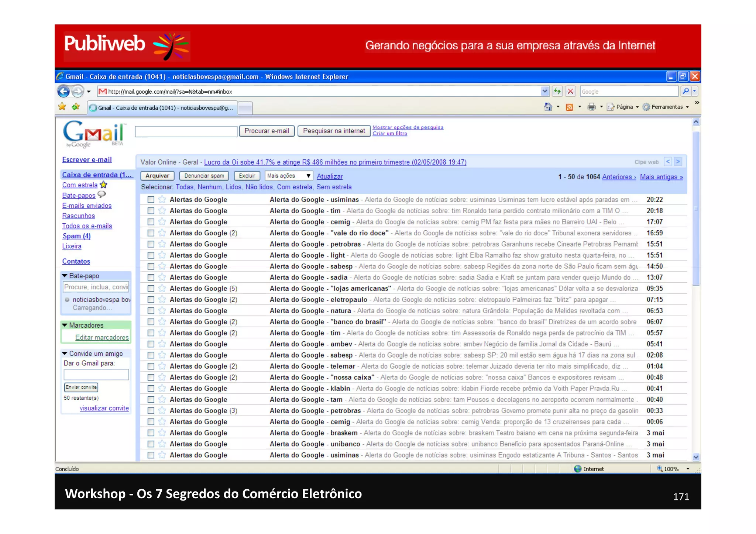This screenshot has height=534, width=756.
Task: Open the Spam (4) folder link
Action: (x=76, y=236)
